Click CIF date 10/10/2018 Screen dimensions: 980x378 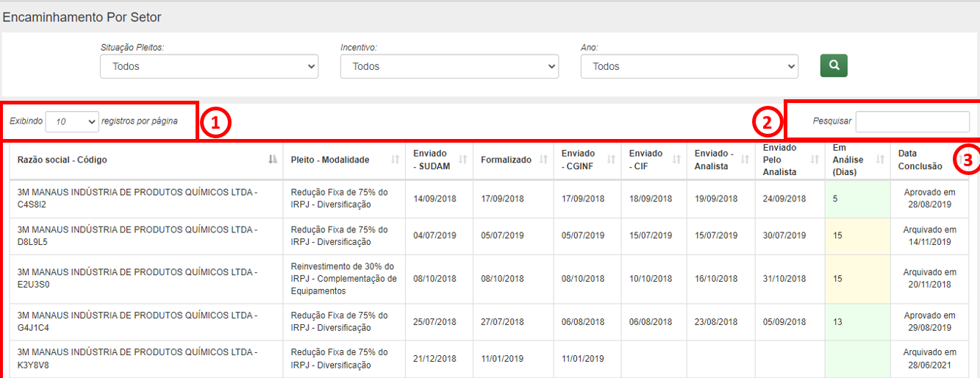[651, 279]
